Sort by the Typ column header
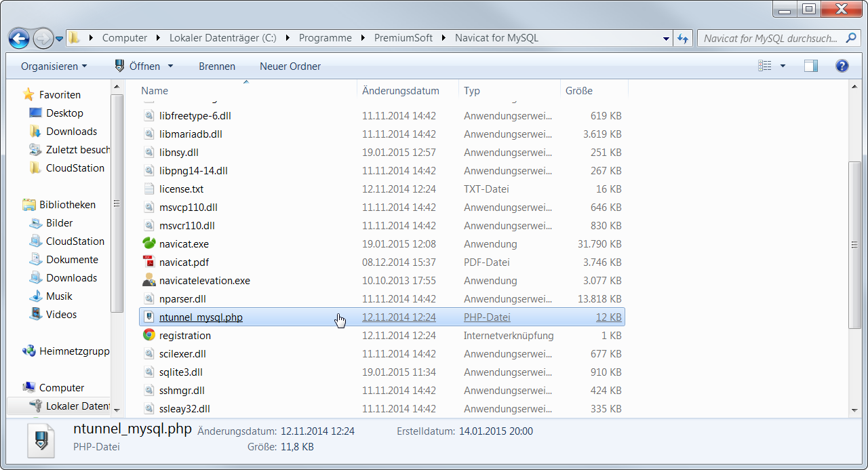868x470 pixels. [x=509, y=90]
